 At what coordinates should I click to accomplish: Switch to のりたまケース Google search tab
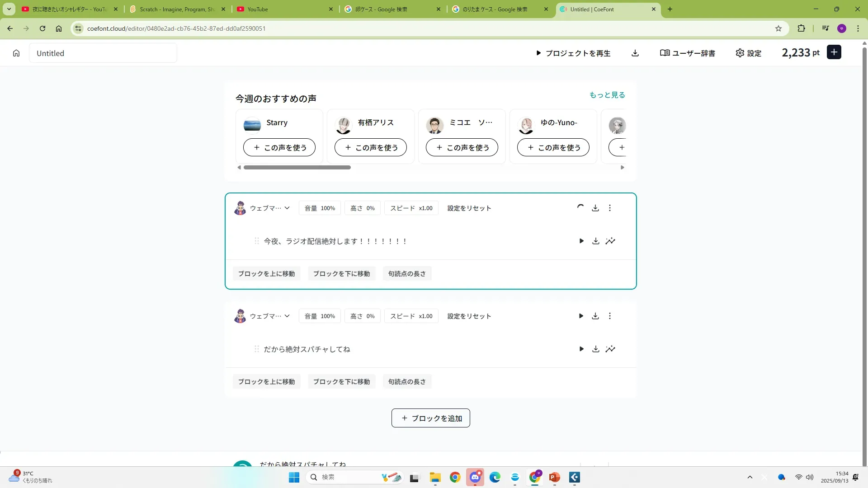[x=495, y=9]
